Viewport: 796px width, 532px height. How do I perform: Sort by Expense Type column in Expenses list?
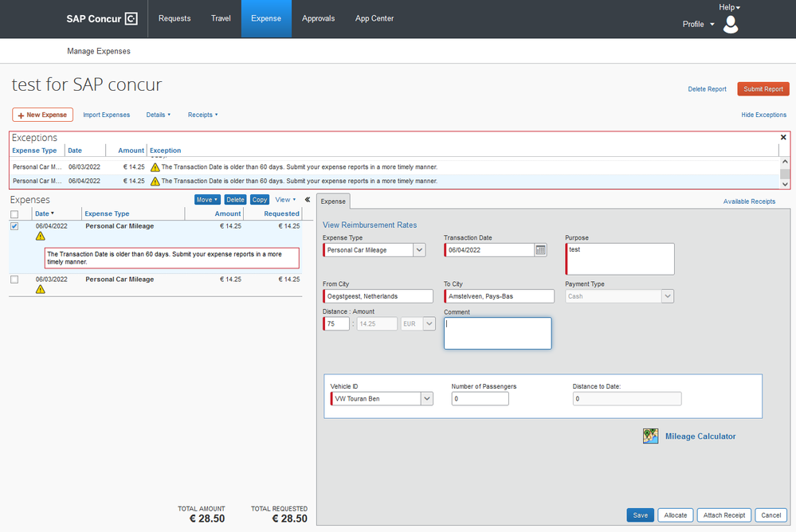(107, 213)
